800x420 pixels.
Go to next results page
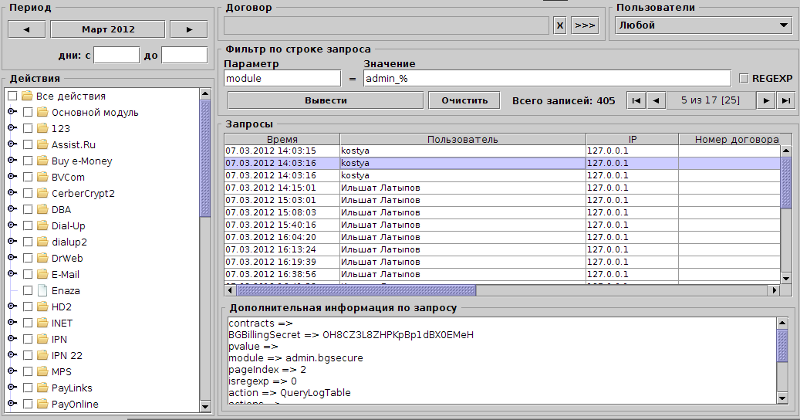pyautogui.click(x=765, y=100)
